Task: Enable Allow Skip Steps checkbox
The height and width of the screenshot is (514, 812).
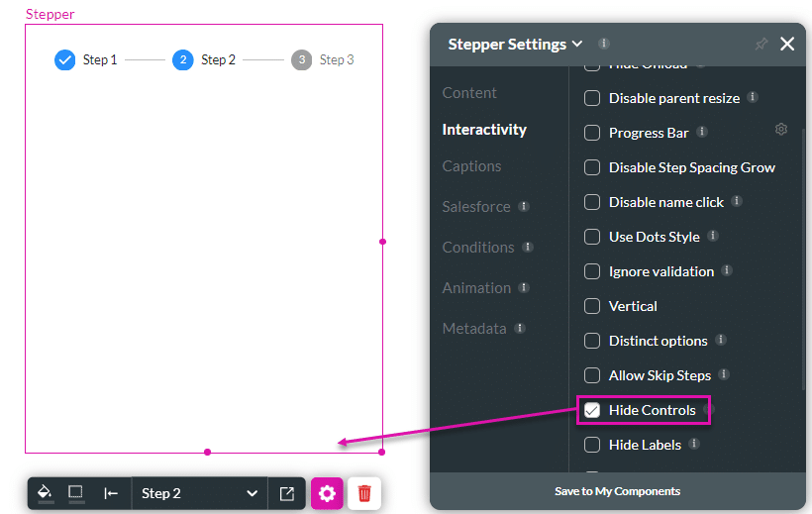Action: click(592, 375)
